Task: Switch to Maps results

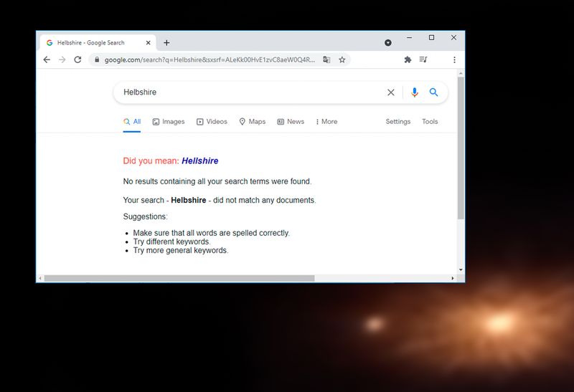Action: (253, 122)
